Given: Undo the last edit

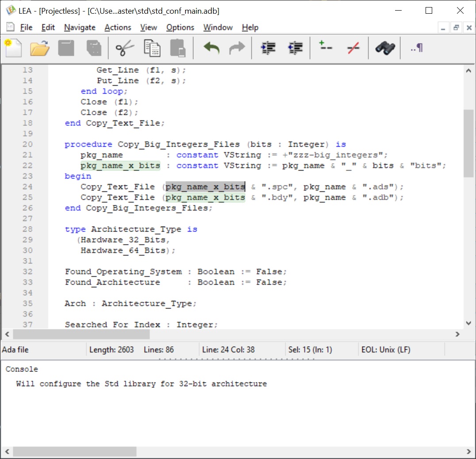Looking at the screenshot, I should pyautogui.click(x=211, y=48).
